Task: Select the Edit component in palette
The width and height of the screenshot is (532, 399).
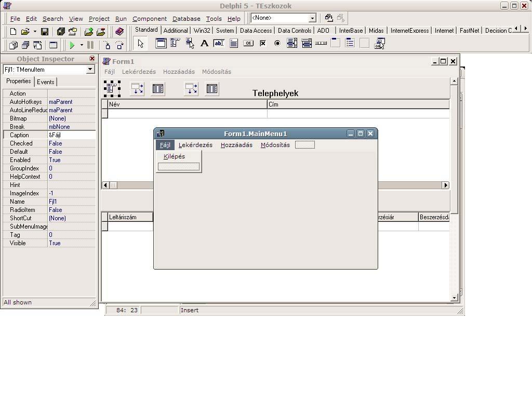Action: pyautogui.click(x=219, y=43)
